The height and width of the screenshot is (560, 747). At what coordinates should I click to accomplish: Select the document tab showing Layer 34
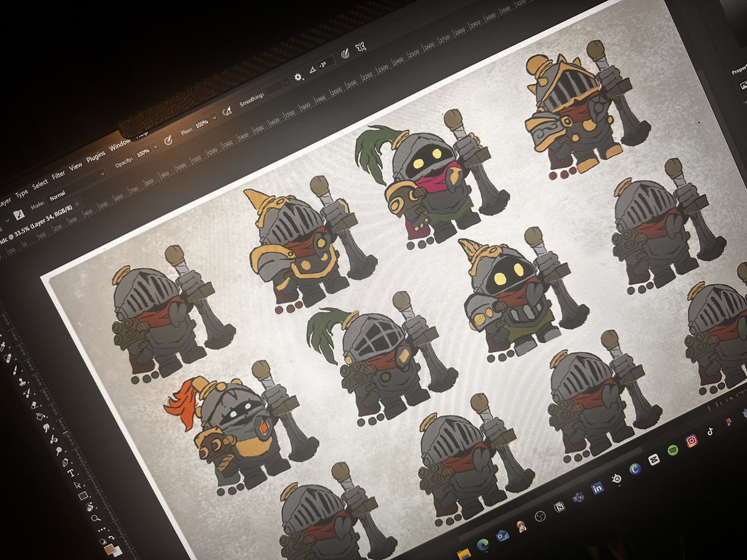[36, 223]
